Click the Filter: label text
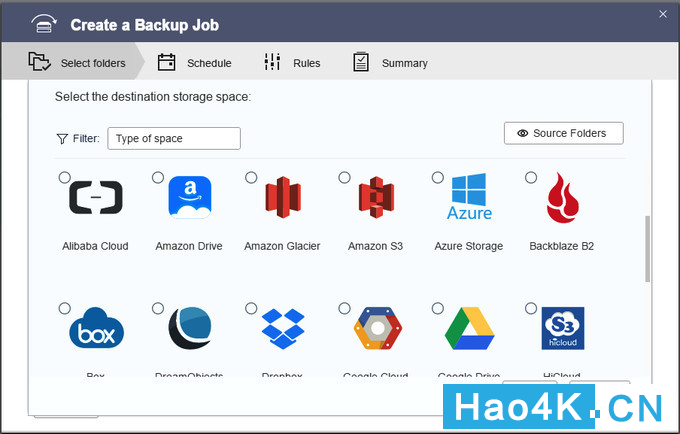Viewport: 680px width, 434px height. [x=86, y=138]
